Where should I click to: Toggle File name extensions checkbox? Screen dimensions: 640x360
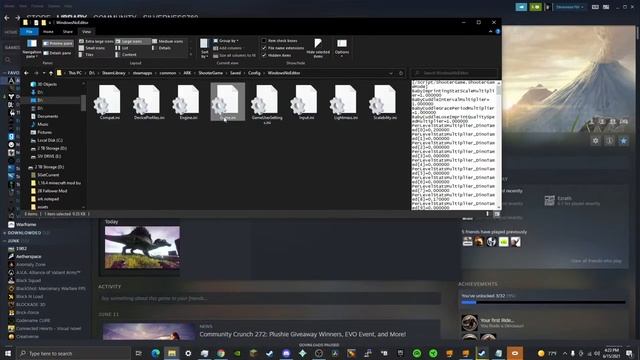[x=283, y=48]
